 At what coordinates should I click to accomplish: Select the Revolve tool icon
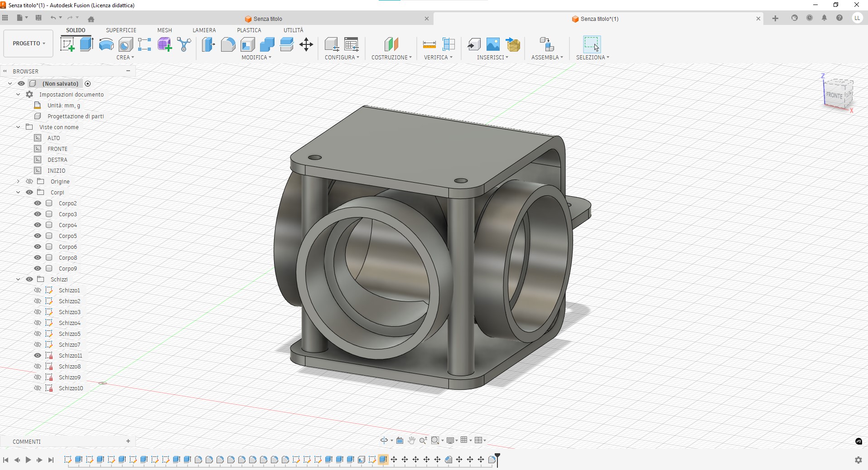coord(106,44)
